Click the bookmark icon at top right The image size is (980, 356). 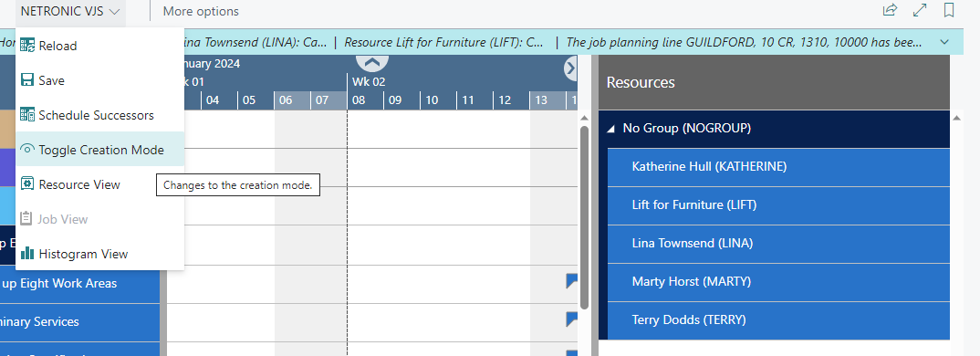point(949,10)
